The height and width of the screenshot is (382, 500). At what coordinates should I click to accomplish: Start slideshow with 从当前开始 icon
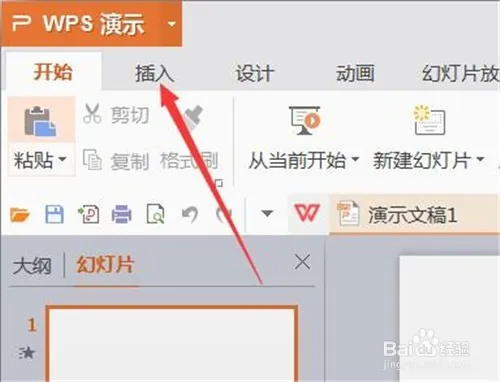[304, 121]
